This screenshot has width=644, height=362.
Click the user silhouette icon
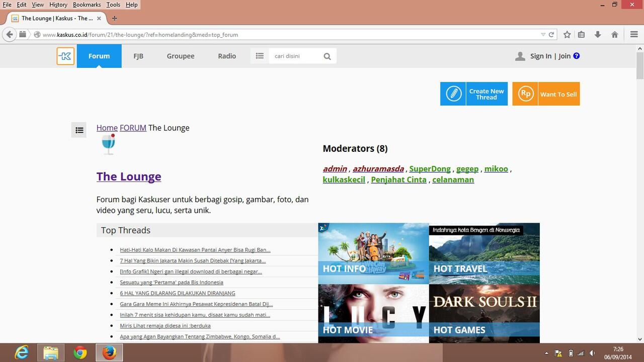click(520, 56)
